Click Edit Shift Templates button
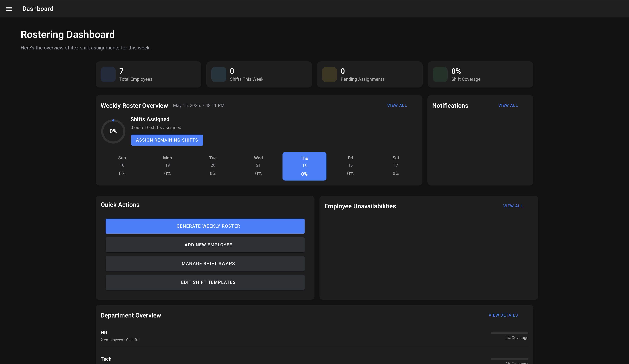 point(205,282)
